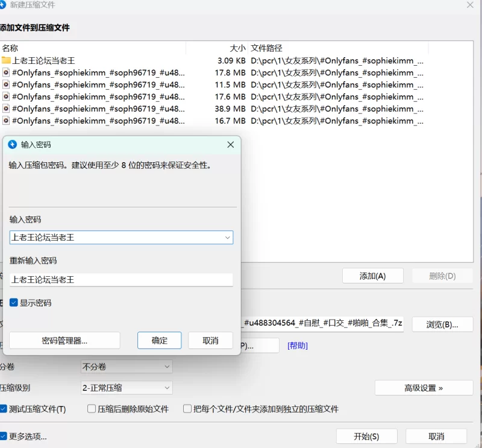482x448 pixels.
Task: Expand the 输入密码 combo box dropdown arrow
Action: (227, 238)
